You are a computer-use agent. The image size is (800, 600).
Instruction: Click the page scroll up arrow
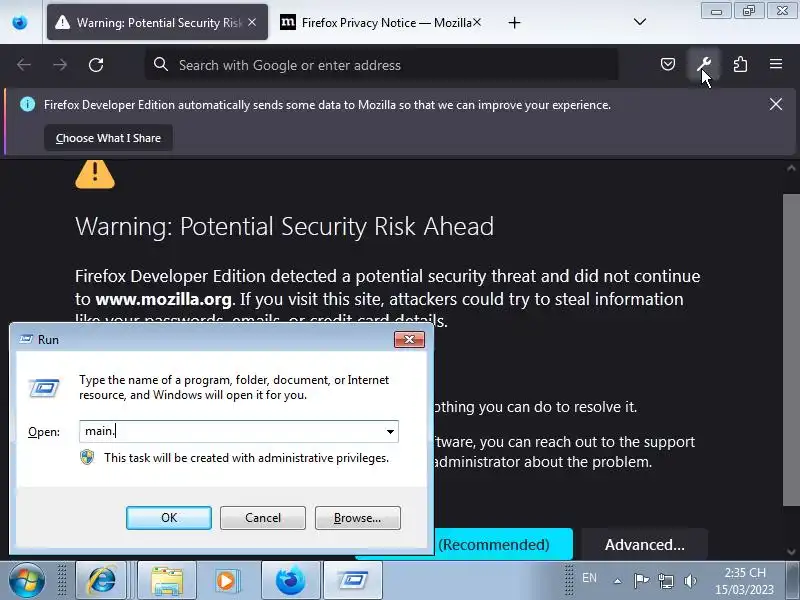point(791,168)
